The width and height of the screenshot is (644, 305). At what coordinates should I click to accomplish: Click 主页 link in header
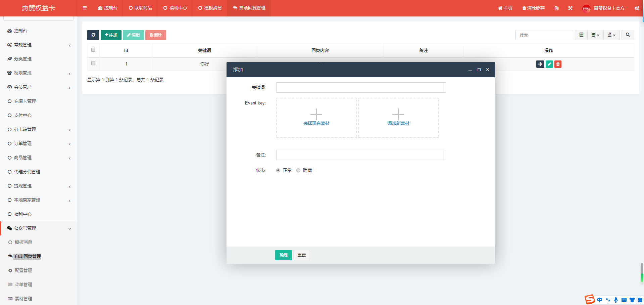pyautogui.click(x=505, y=8)
